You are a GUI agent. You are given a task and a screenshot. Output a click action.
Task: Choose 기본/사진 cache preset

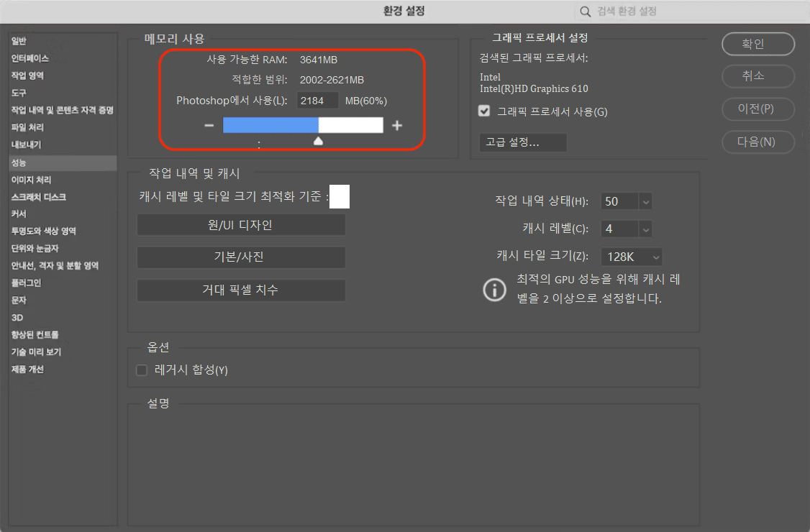[241, 257]
